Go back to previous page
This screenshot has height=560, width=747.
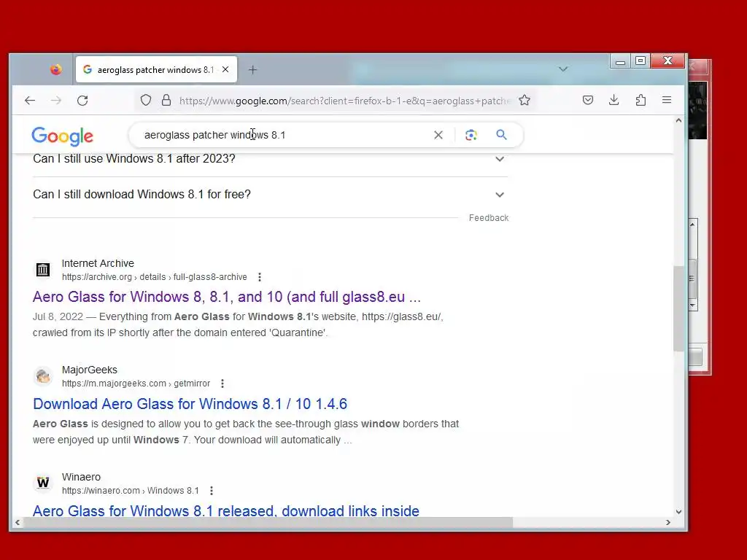[x=30, y=101]
